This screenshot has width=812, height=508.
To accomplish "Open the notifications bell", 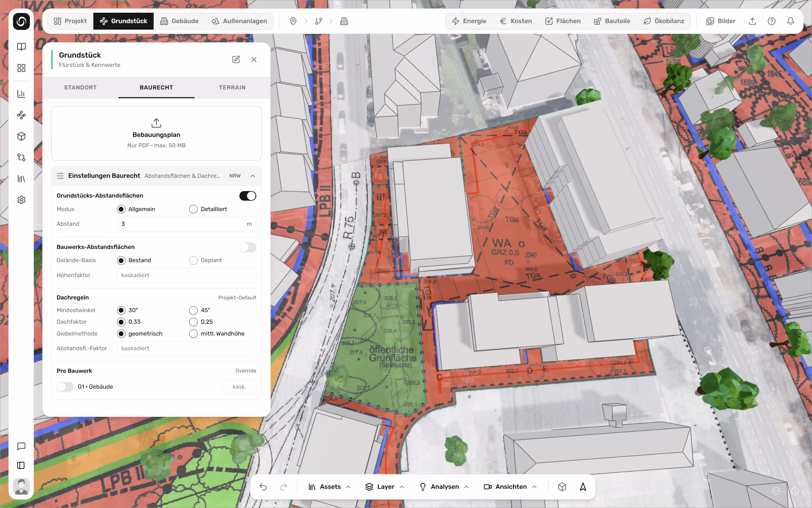I will click(791, 21).
